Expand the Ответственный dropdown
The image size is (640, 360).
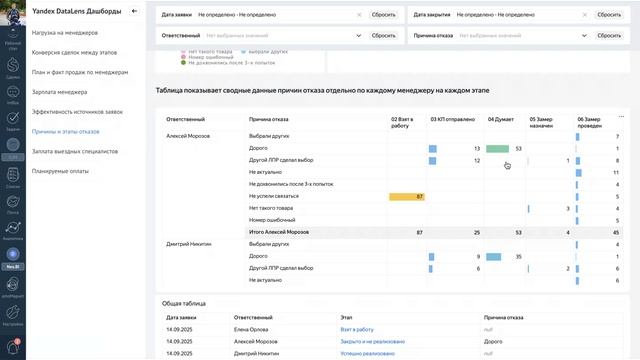(x=358, y=36)
